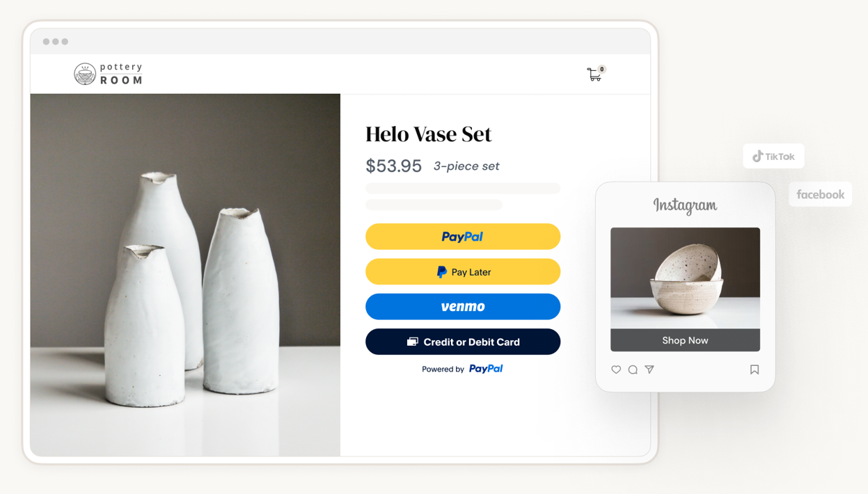Open the ceramic bowls product image
This screenshot has width=868, height=494.
pos(685,278)
